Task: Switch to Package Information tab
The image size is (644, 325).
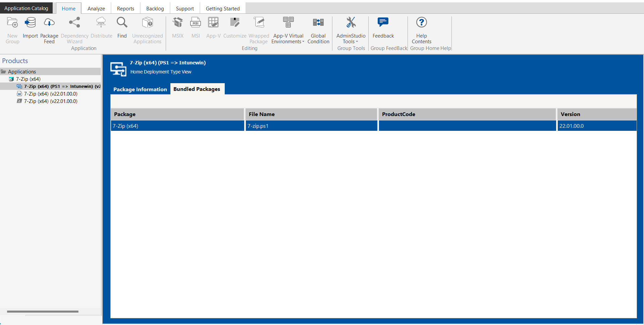Action: point(140,89)
